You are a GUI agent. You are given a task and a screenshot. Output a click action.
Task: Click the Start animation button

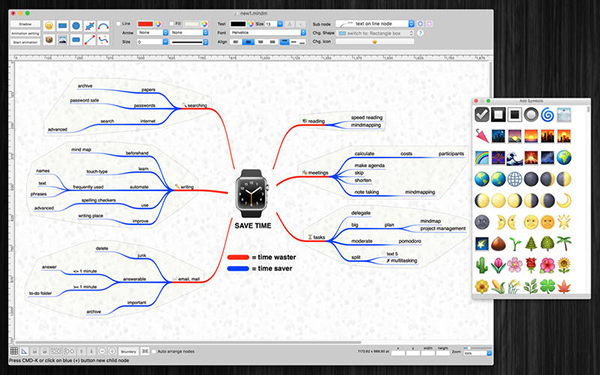pyautogui.click(x=25, y=42)
